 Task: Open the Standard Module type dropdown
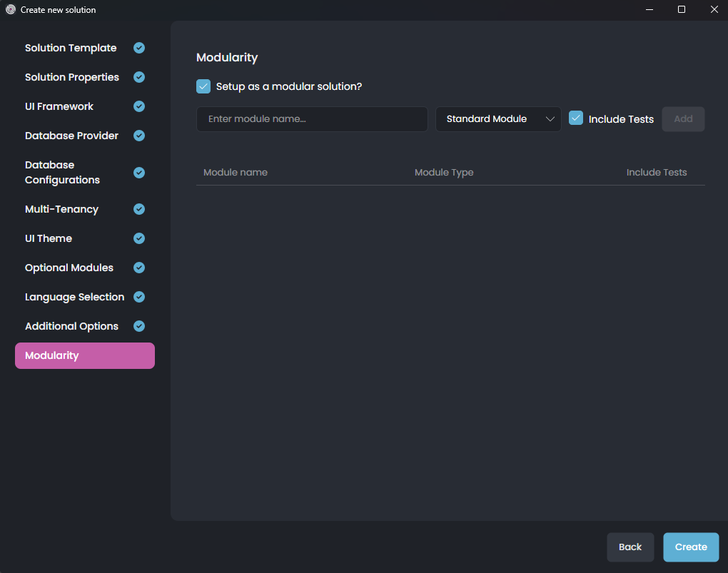point(497,118)
